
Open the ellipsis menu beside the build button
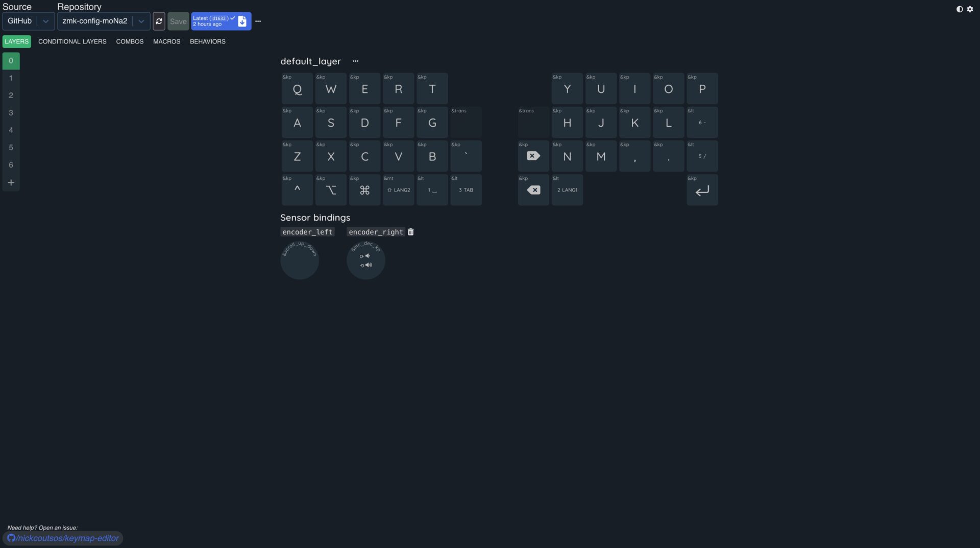click(258, 21)
